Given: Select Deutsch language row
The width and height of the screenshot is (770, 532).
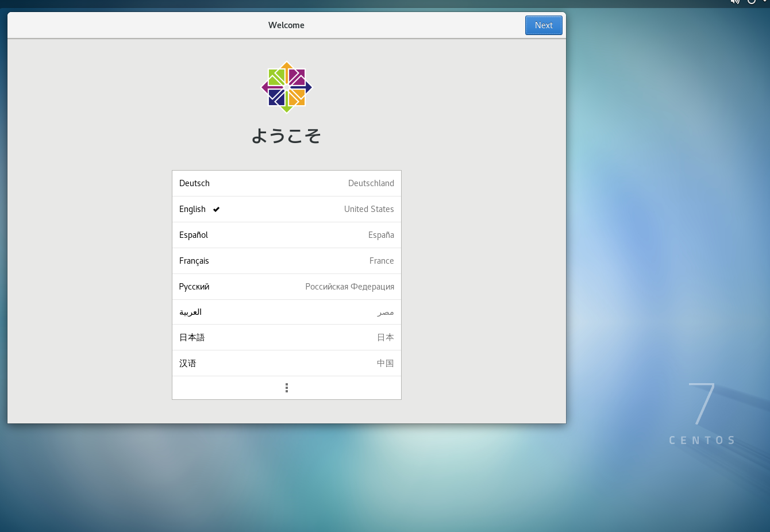Looking at the screenshot, I should (x=194, y=183).
